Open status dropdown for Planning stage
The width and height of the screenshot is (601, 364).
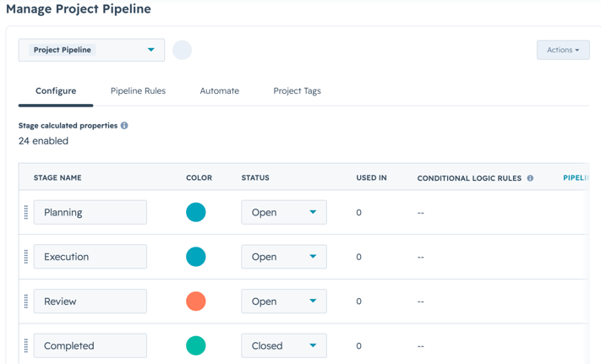284,212
